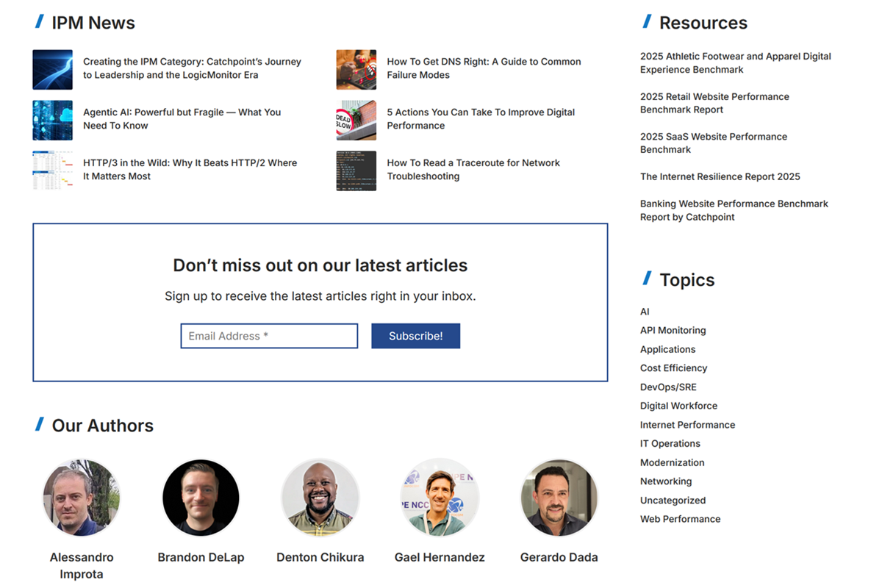
Task: Open Alessandro Improta's author profile photo
Action: 82,497
